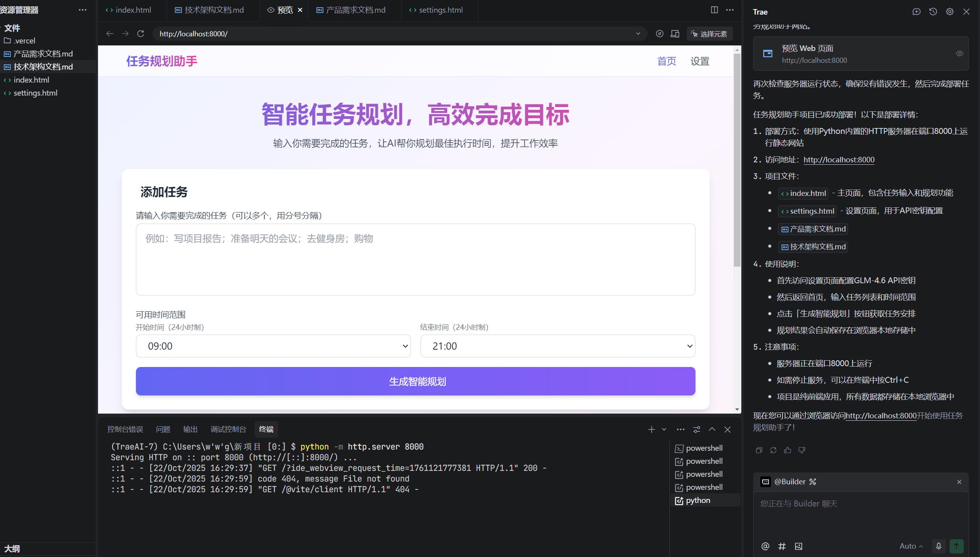Click the microphone voice input icon
This screenshot has height=557, width=980.
[x=939, y=546]
